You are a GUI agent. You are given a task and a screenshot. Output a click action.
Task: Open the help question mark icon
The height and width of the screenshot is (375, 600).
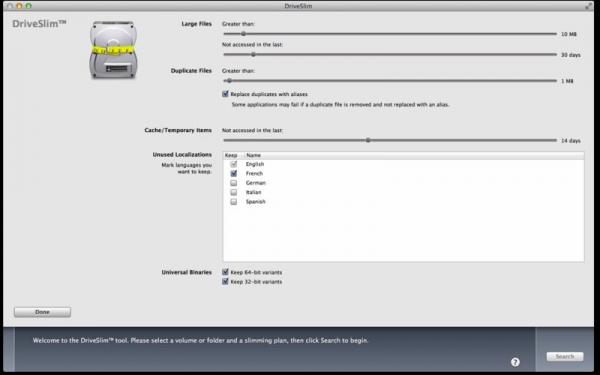coord(515,362)
